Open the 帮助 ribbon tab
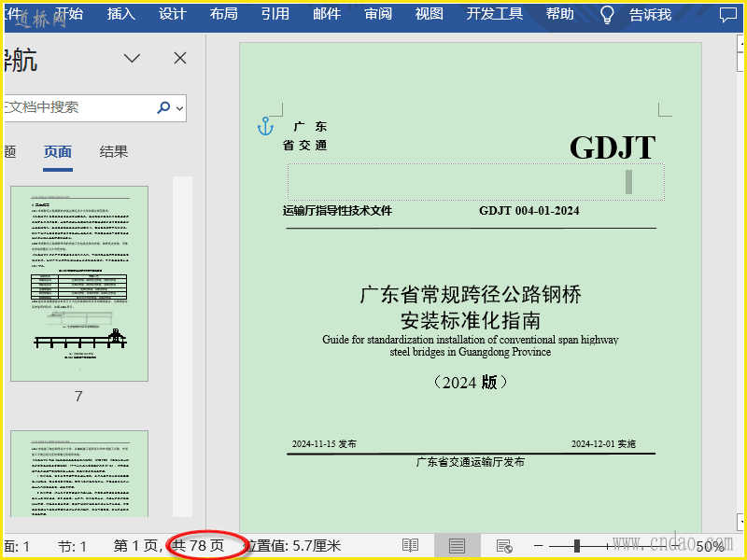 [560, 14]
